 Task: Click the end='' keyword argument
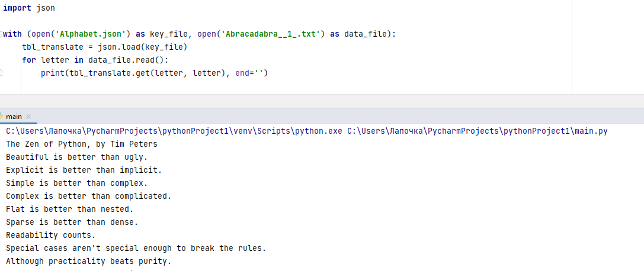(249, 73)
